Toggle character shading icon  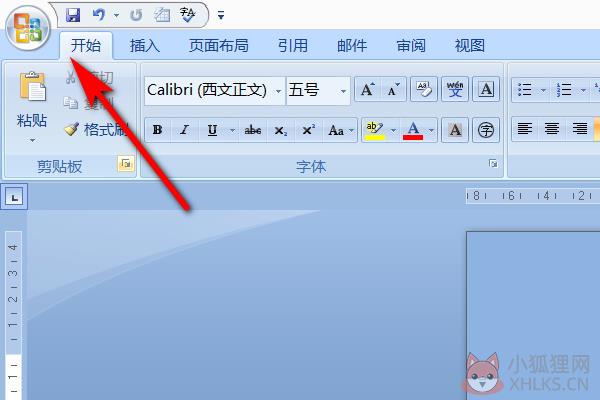(x=455, y=130)
